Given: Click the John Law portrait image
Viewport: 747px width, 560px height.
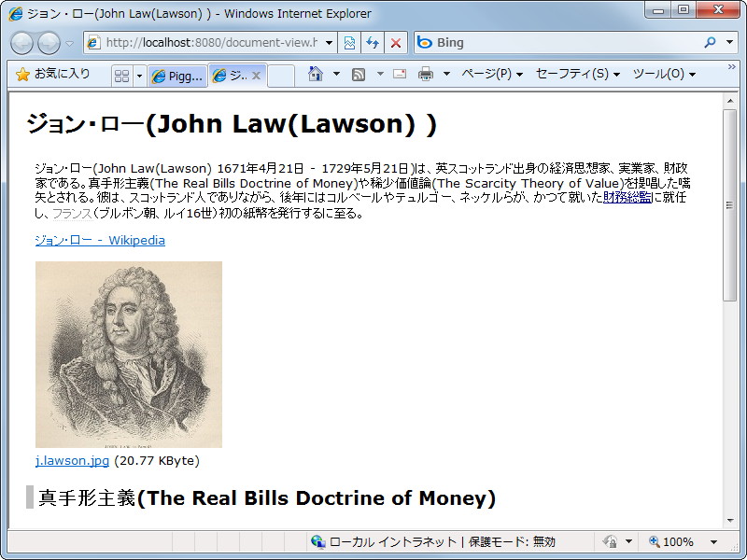Looking at the screenshot, I should tap(129, 355).
